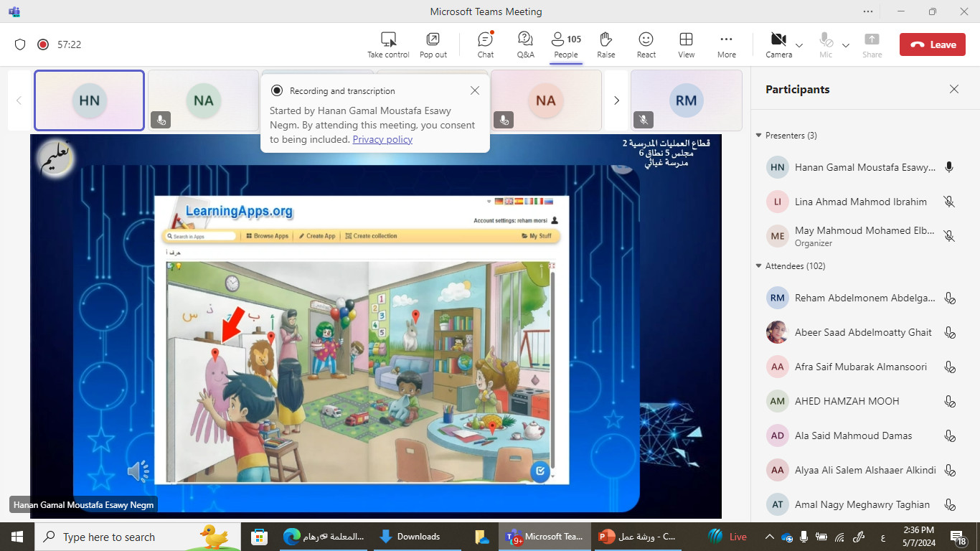Viewport: 980px width, 551px height.
Task: Click Ala Said Mahmoud Damas's mic icon
Action: coord(950,435)
